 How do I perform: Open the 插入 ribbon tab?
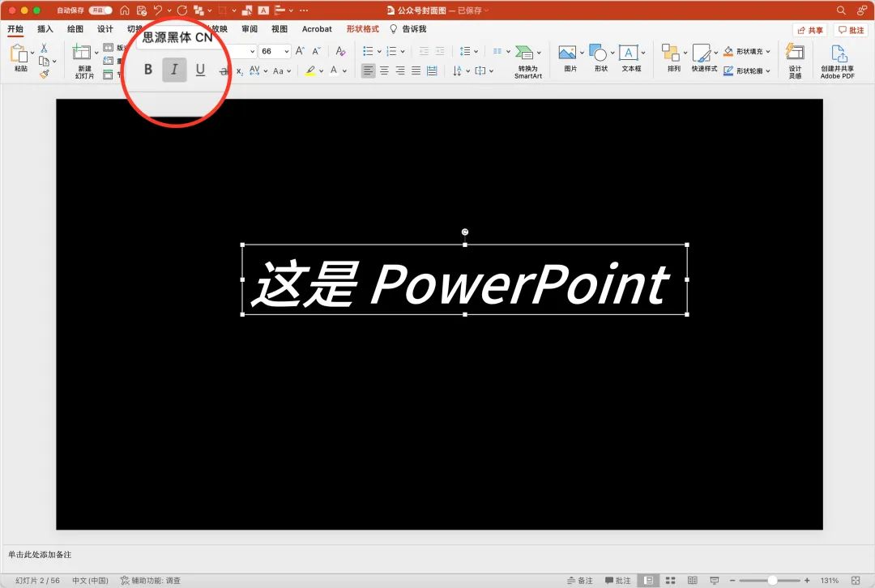click(45, 29)
